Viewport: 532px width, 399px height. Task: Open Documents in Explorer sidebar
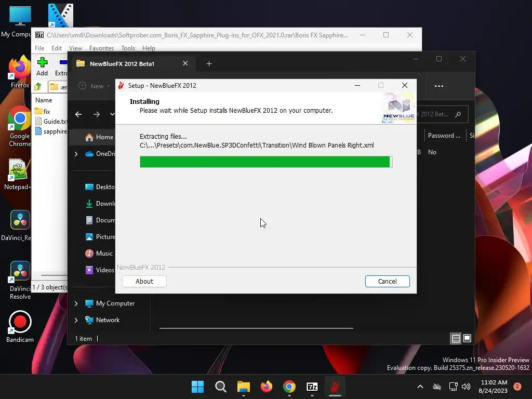click(x=100, y=220)
